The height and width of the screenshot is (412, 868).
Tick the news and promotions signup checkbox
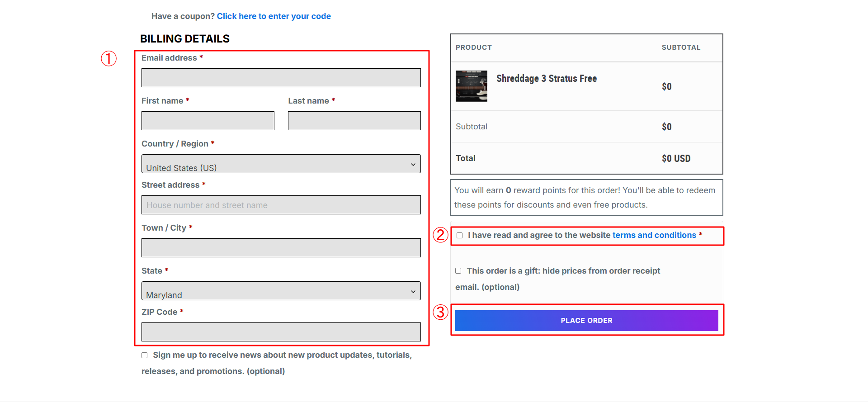[x=145, y=355]
